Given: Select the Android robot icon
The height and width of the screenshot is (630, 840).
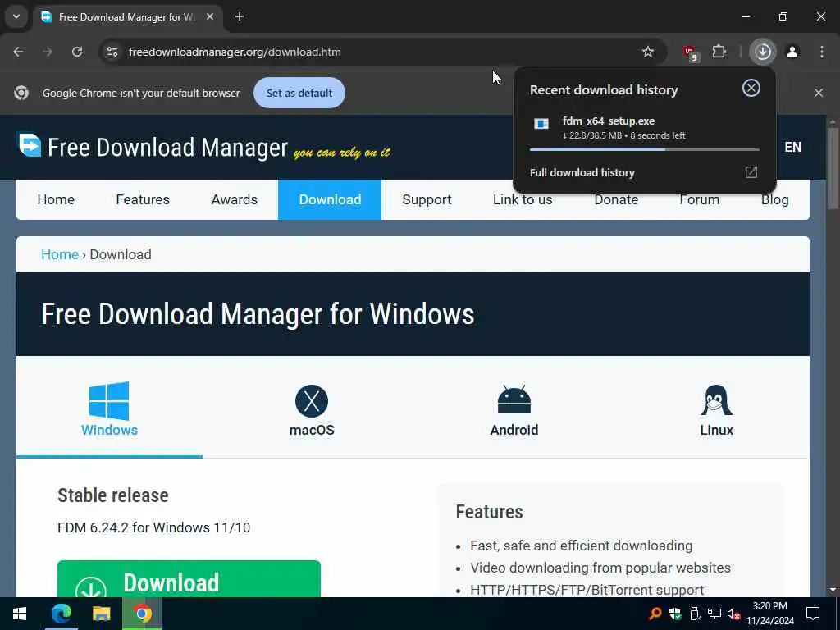Looking at the screenshot, I should click(x=514, y=399).
